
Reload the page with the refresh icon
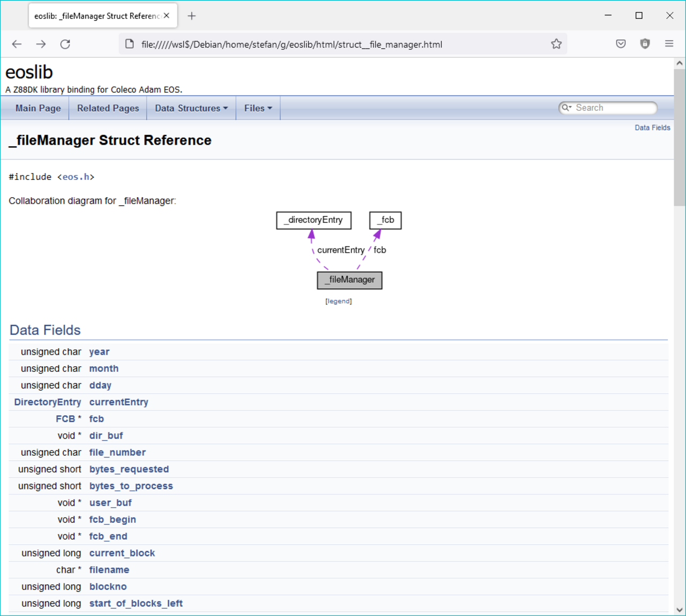point(65,44)
